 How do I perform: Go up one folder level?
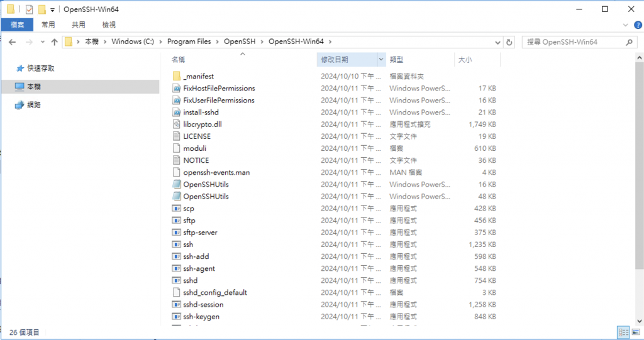point(54,42)
